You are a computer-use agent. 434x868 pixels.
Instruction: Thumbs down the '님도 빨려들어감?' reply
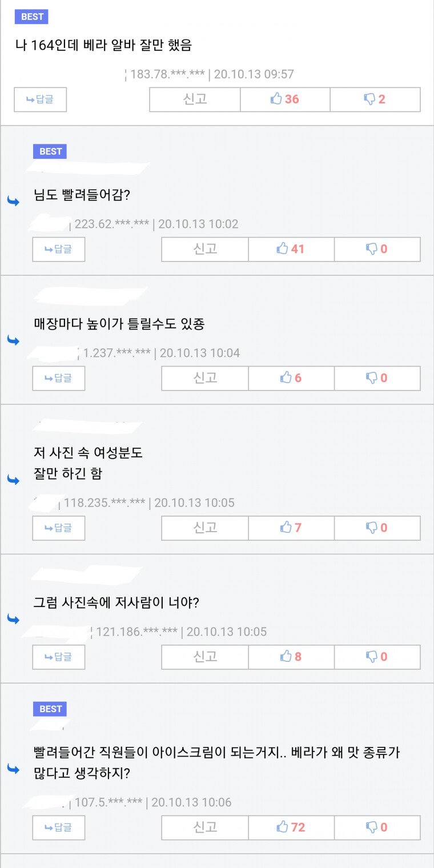[x=377, y=249]
